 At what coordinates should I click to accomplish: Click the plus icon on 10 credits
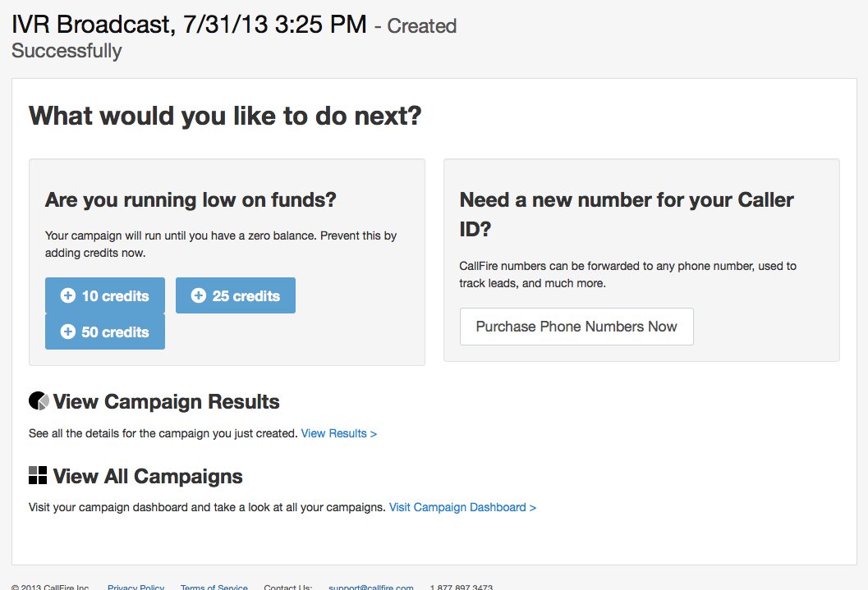[x=68, y=296]
